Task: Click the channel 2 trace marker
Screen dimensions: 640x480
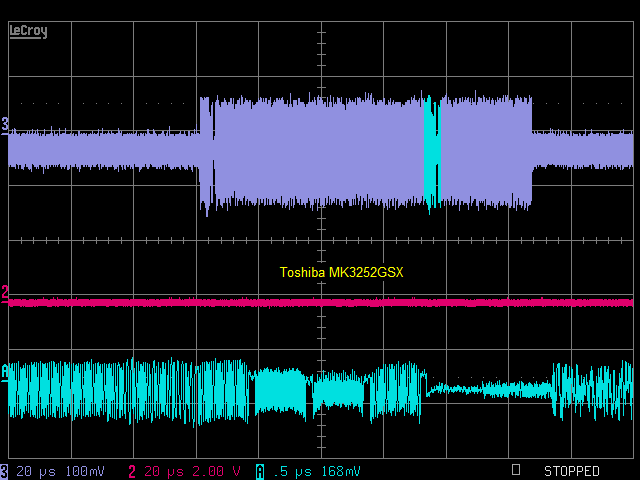Action: tap(5, 294)
